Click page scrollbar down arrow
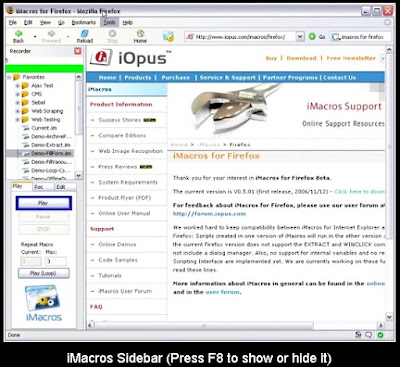400x367 pixels. (389, 316)
